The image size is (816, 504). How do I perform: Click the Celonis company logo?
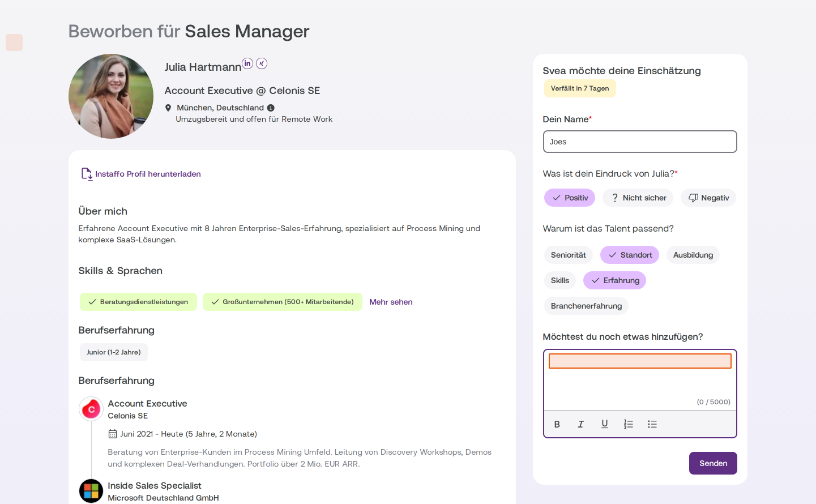tap(91, 409)
